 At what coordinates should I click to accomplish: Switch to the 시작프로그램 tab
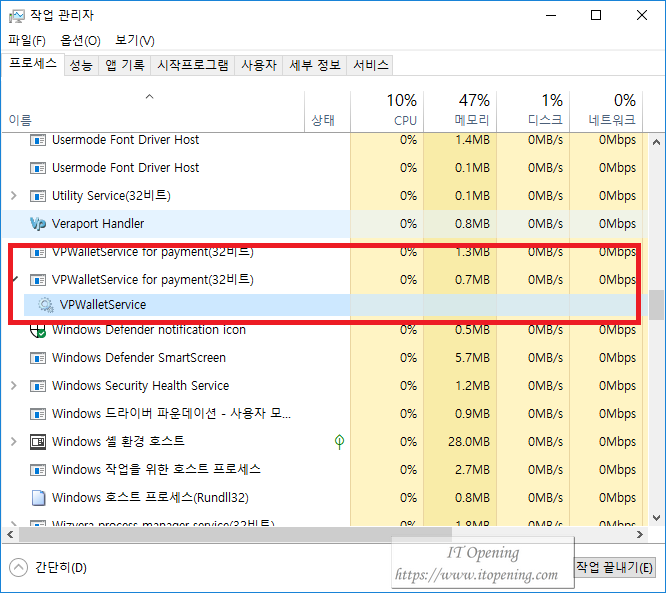pos(193,65)
